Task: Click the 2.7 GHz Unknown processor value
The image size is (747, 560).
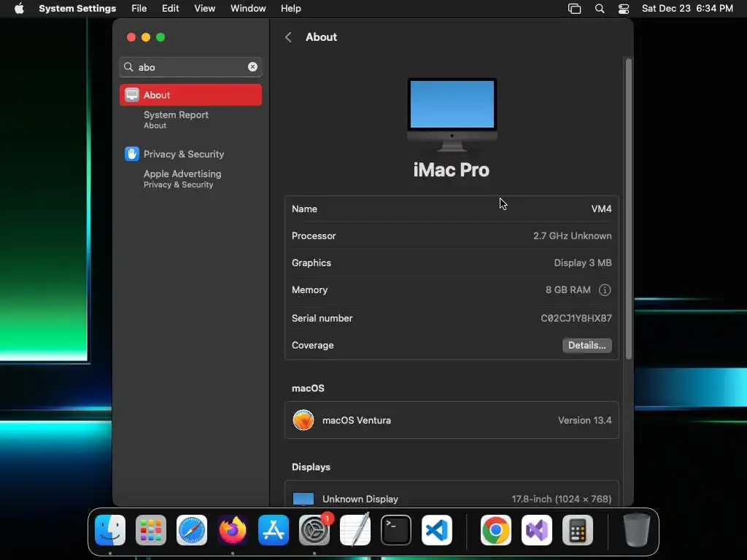Action: (x=572, y=236)
